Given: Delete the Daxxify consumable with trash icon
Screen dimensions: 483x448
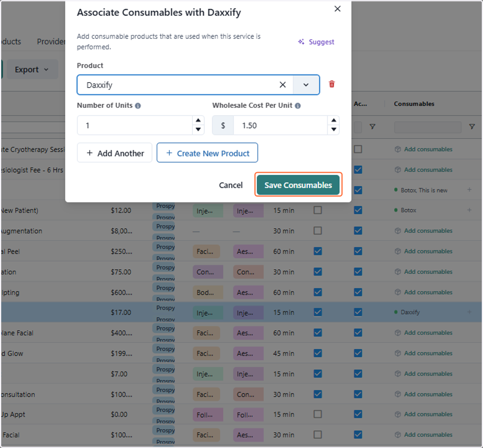Looking at the screenshot, I should coord(332,84).
